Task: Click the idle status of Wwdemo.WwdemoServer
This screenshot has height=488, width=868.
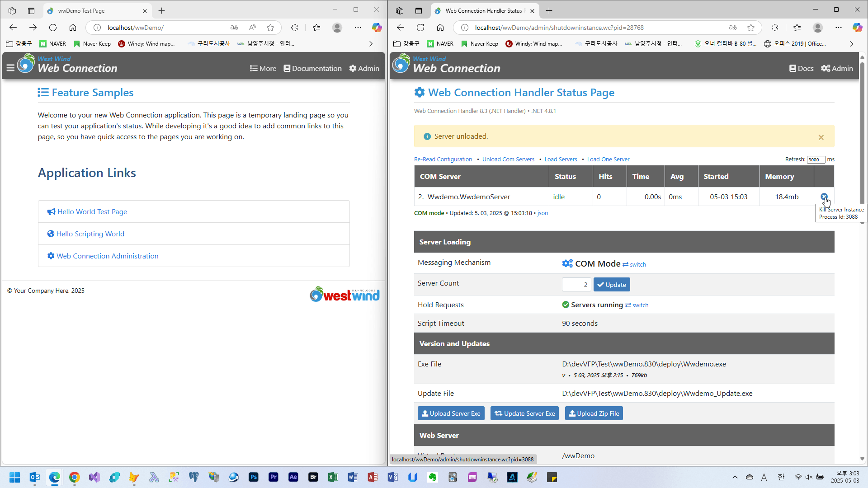Action: pyautogui.click(x=559, y=197)
